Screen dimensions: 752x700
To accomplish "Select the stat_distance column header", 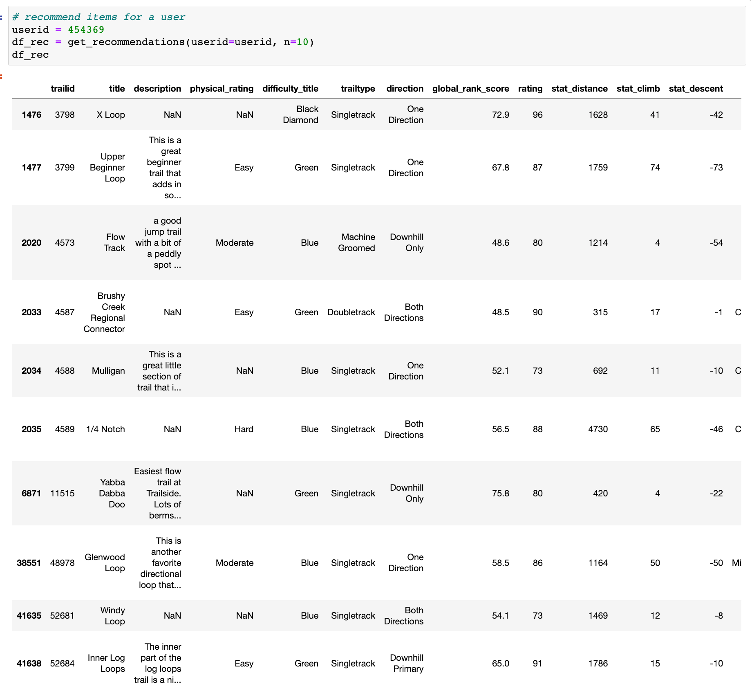I will [x=579, y=89].
